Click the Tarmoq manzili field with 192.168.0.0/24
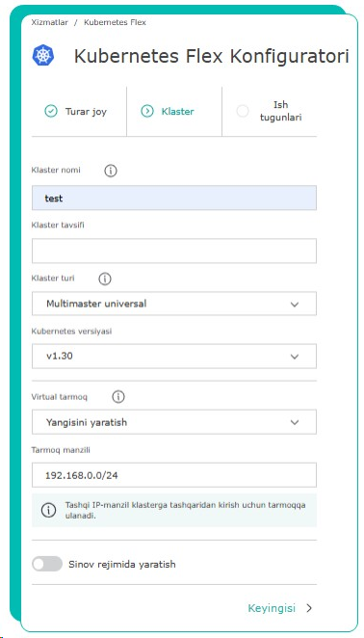The width and height of the screenshot is (364, 638). pyautogui.click(x=174, y=475)
